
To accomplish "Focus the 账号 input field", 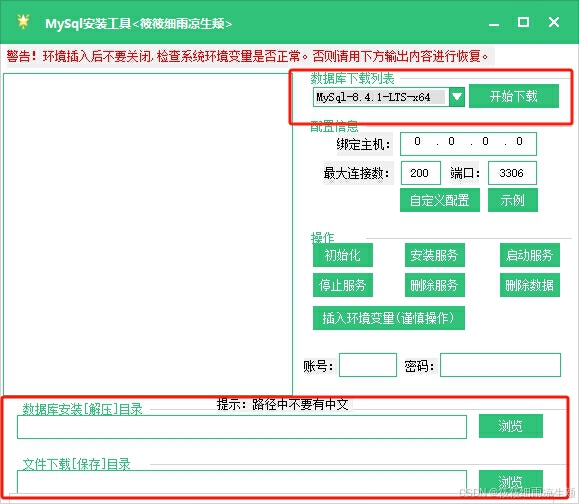I will 368,365.
